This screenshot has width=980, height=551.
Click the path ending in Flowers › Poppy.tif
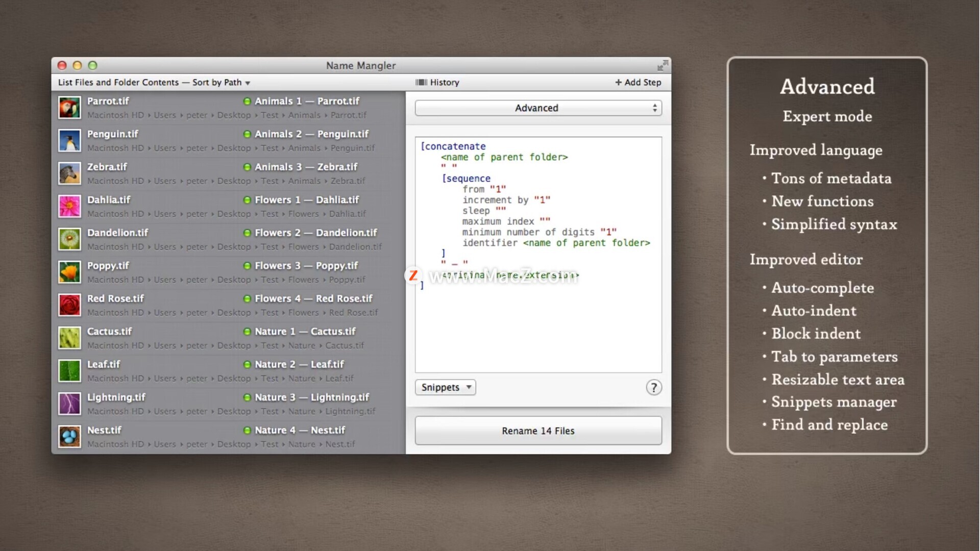tap(226, 280)
